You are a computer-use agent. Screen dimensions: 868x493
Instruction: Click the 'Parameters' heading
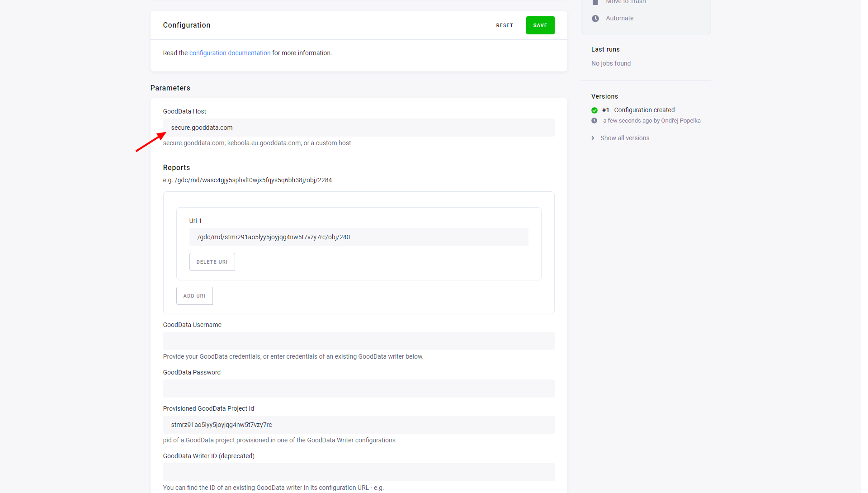(170, 88)
